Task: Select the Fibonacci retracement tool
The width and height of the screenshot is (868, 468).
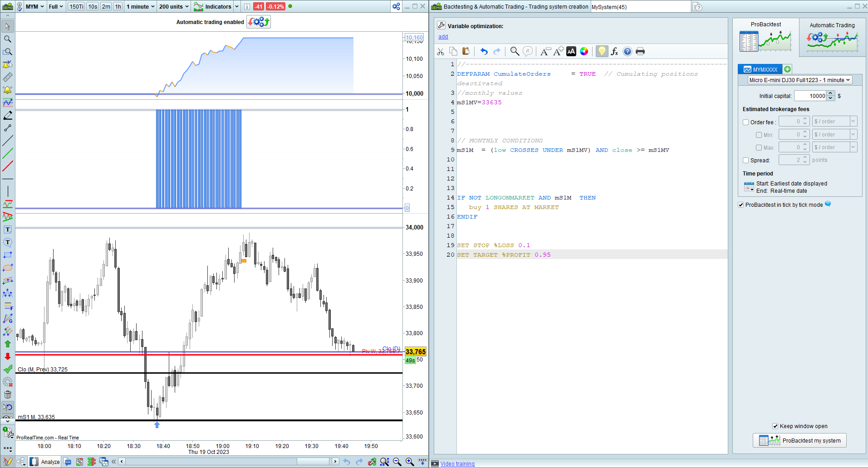Action: [x=8, y=306]
